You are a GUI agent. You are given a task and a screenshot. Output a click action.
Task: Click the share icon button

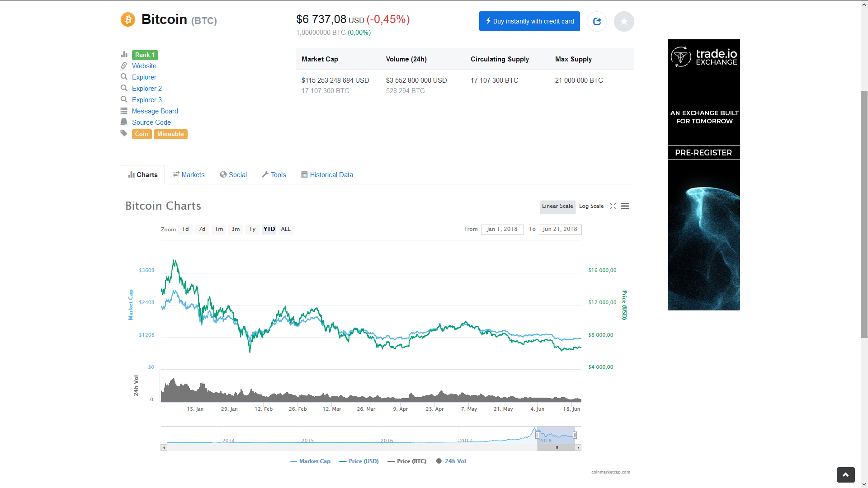coord(597,21)
